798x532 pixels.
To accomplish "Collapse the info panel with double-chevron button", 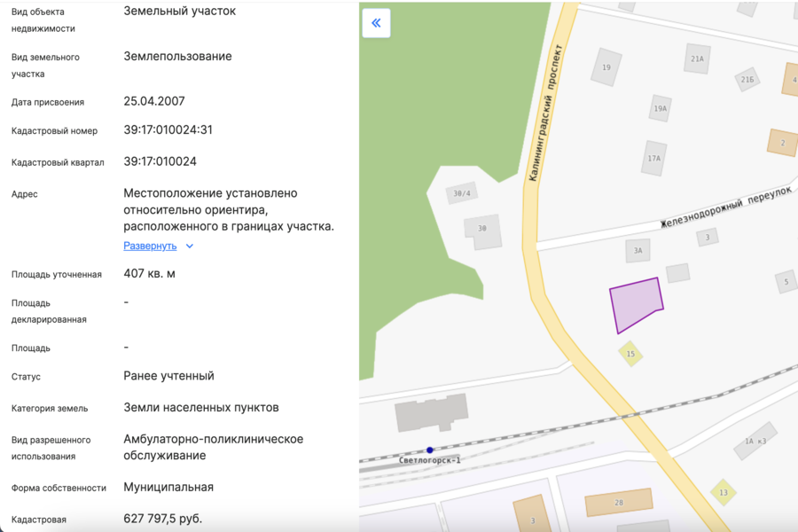I will tap(376, 23).
